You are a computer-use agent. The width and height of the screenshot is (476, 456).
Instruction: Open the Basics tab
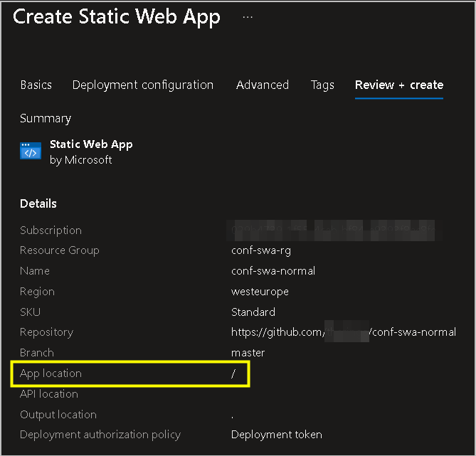coord(36,85)
